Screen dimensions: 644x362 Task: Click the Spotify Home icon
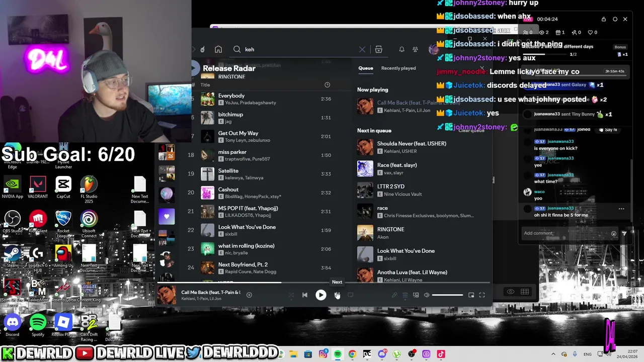point(218,49)
